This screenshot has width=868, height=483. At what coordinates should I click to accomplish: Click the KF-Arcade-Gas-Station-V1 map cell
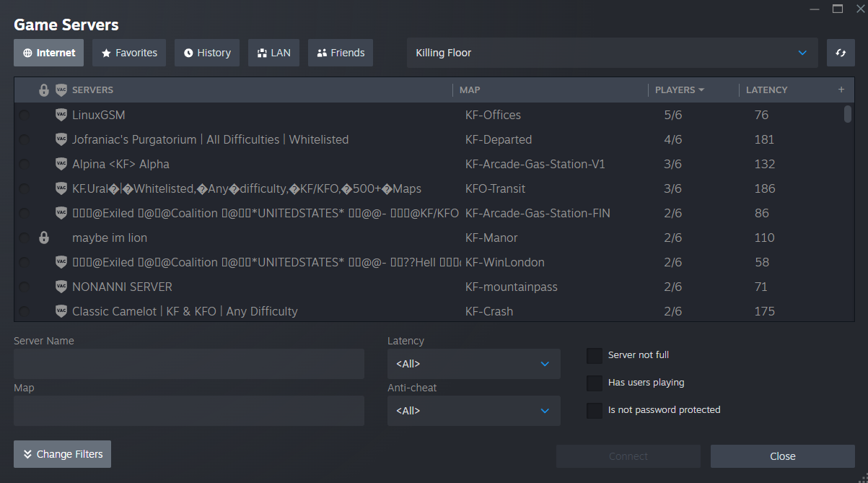click(x=535, y=164)
